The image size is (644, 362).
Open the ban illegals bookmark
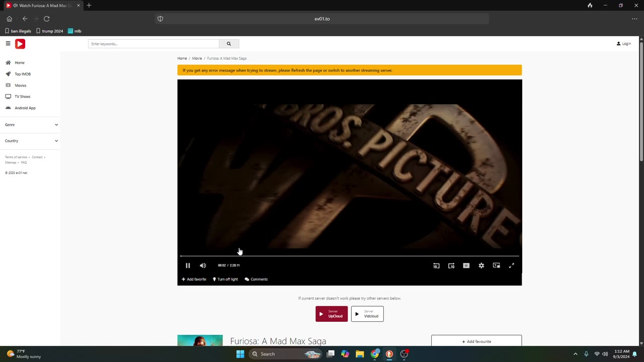pos(18,31)
